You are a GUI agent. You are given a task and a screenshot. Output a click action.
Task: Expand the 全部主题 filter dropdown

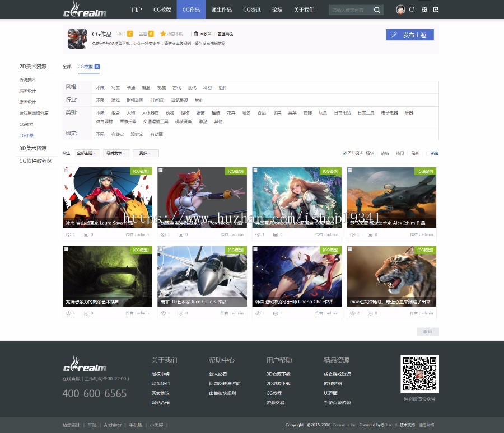[x=87, y=153]
